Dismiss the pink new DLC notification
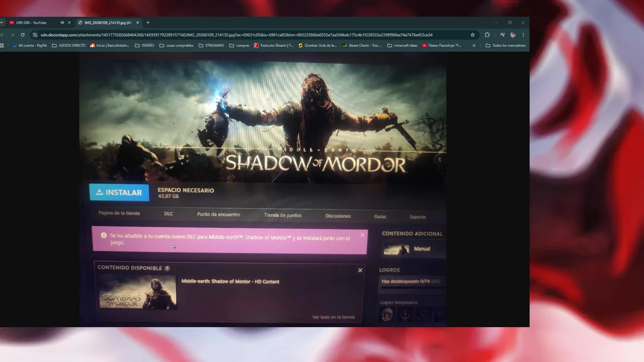 [x=362, y=235]
